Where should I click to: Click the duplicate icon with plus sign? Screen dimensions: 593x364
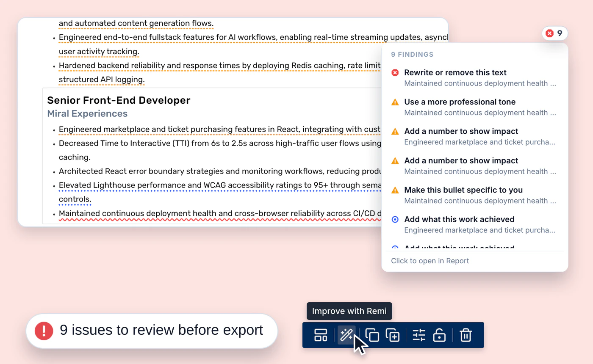point(393,335)
